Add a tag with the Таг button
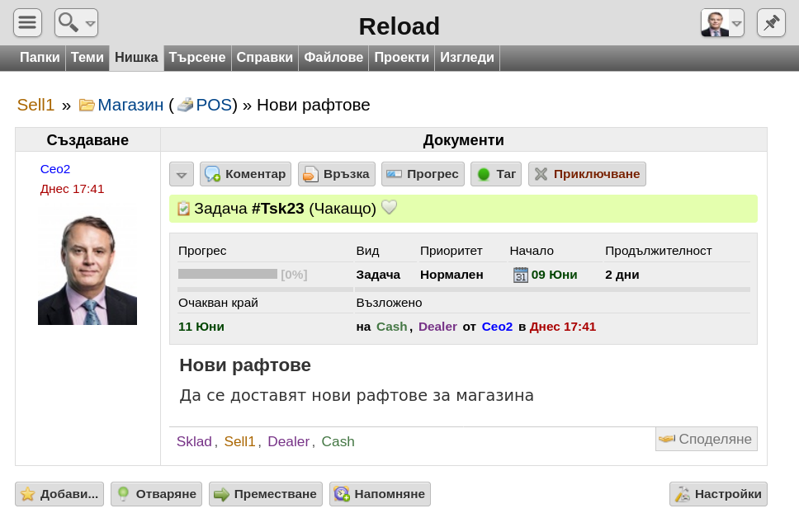 coord(496,174)
